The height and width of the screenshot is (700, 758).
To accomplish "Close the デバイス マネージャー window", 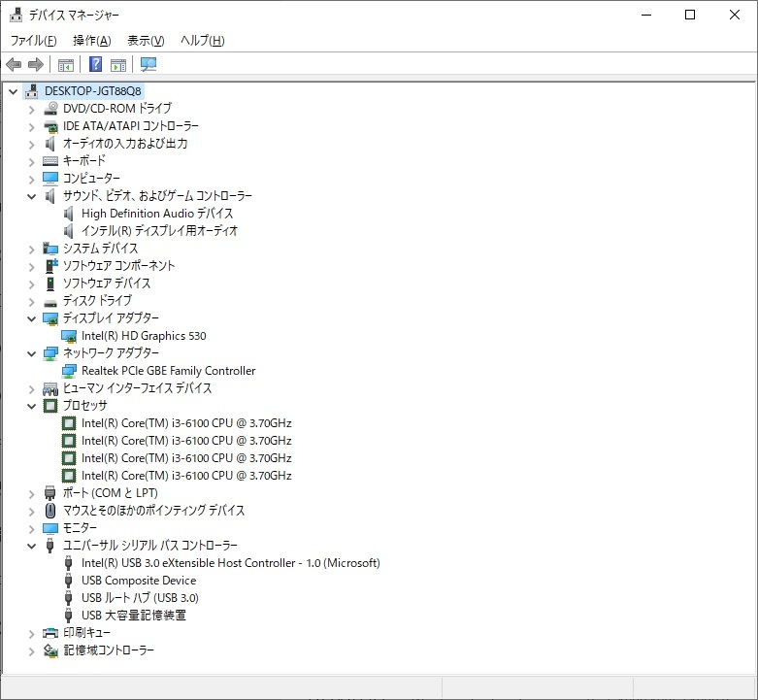I will point(735,15).
